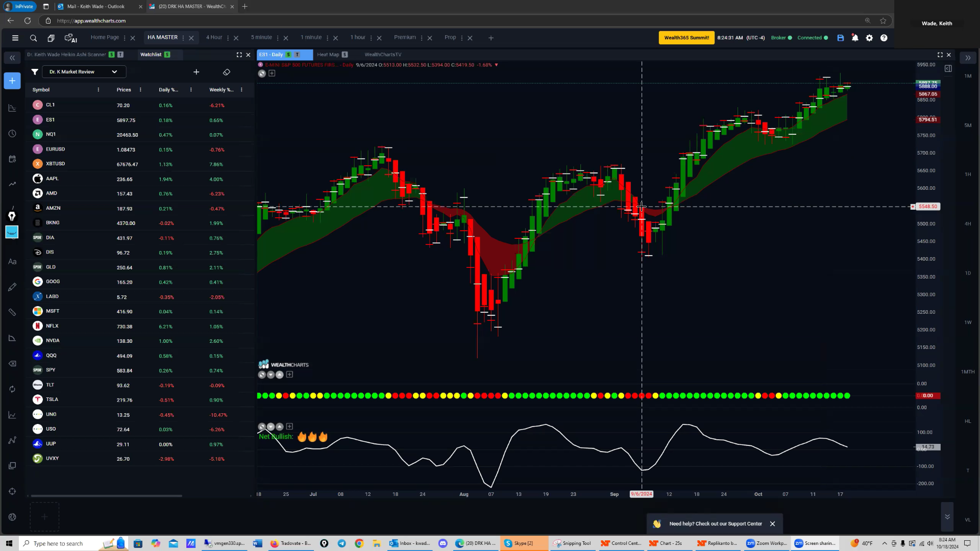Image resolution: width=980 pixels, height=551 pixels.
Task: Click the clock history tool in sidebar
Action: tap(12, 134)
